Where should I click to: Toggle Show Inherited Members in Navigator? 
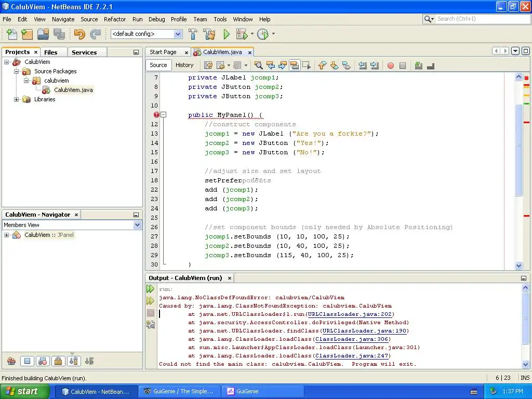click(11, 361)
